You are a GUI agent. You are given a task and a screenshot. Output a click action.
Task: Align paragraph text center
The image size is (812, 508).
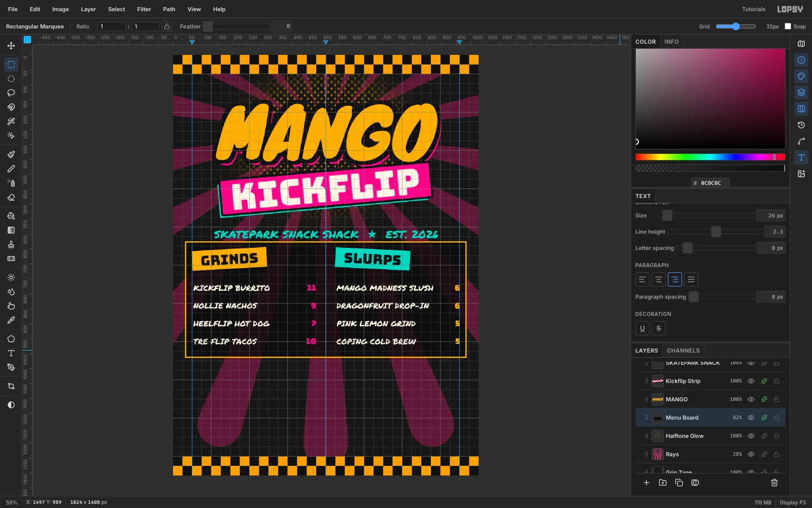pyautogui.click(x=659, y=279)
